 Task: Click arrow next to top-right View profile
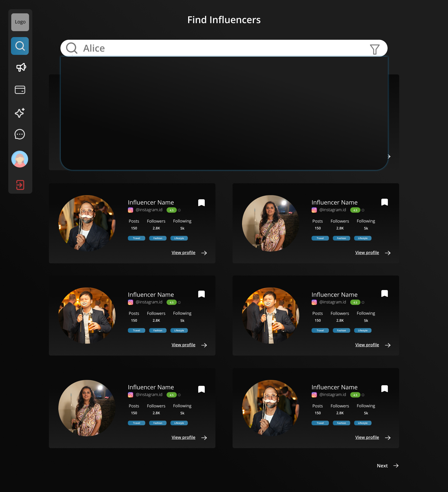(388, 253)
